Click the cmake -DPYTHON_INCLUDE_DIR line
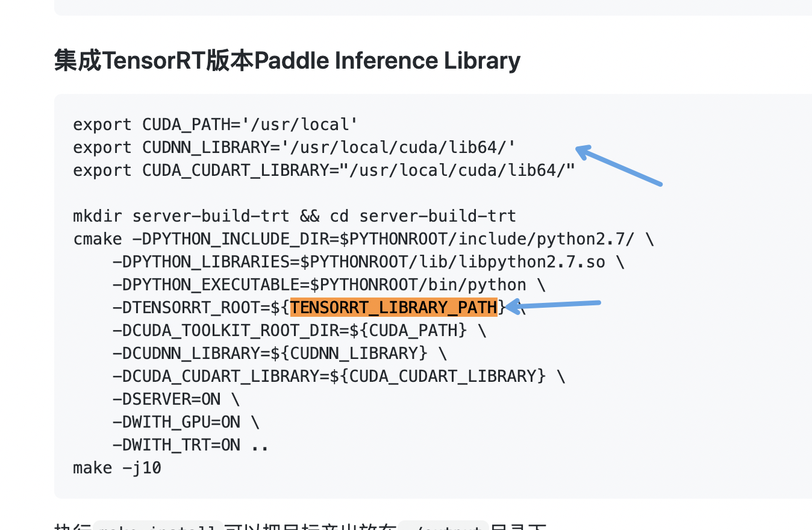812x530 pixels. 364,239
